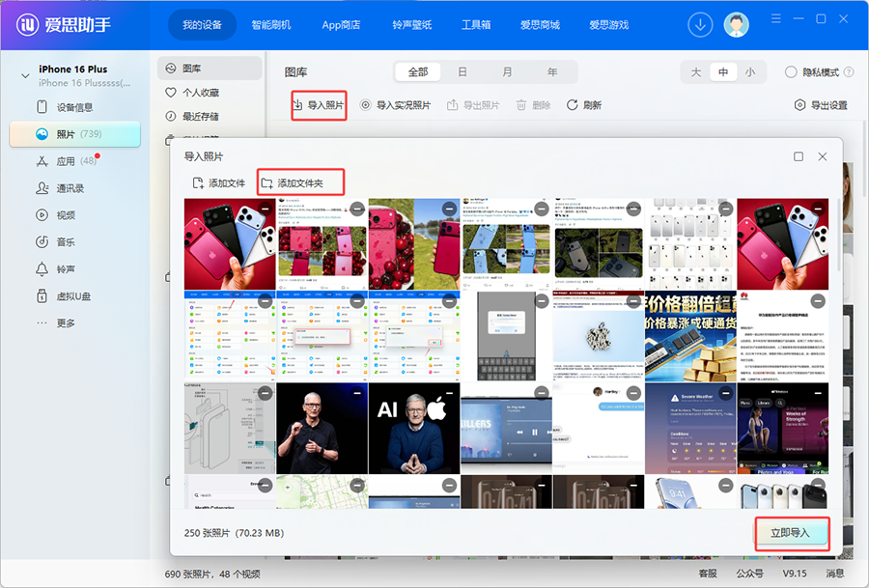Open help icon next to 隐私模式
Screen dimensions: 869x588
[x=849, y=72]
